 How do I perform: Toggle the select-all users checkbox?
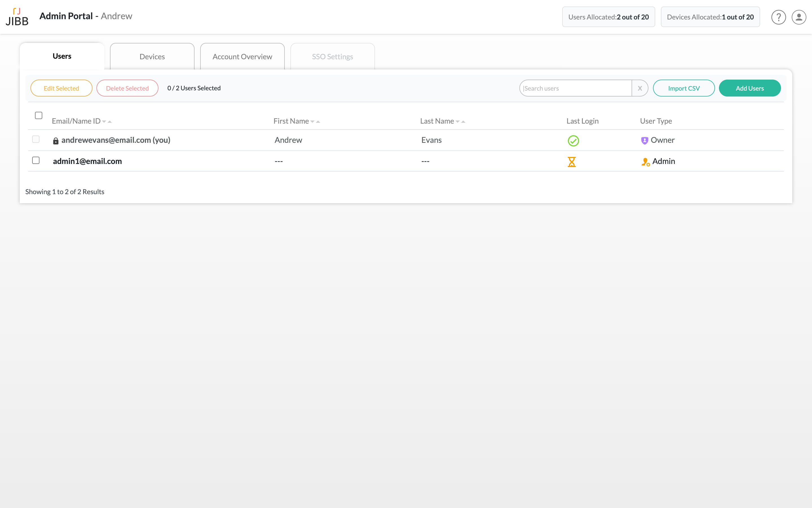[x=39, y=115]
